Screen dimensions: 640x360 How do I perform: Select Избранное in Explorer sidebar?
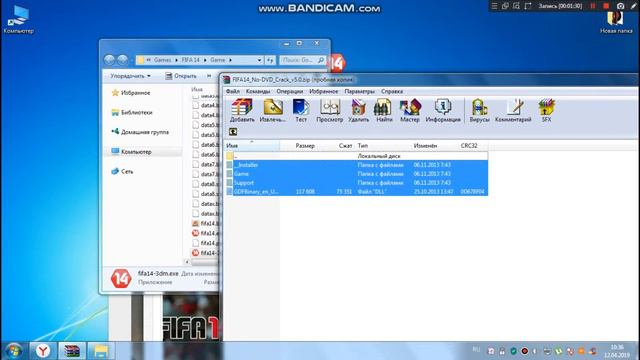coord(131,93)
